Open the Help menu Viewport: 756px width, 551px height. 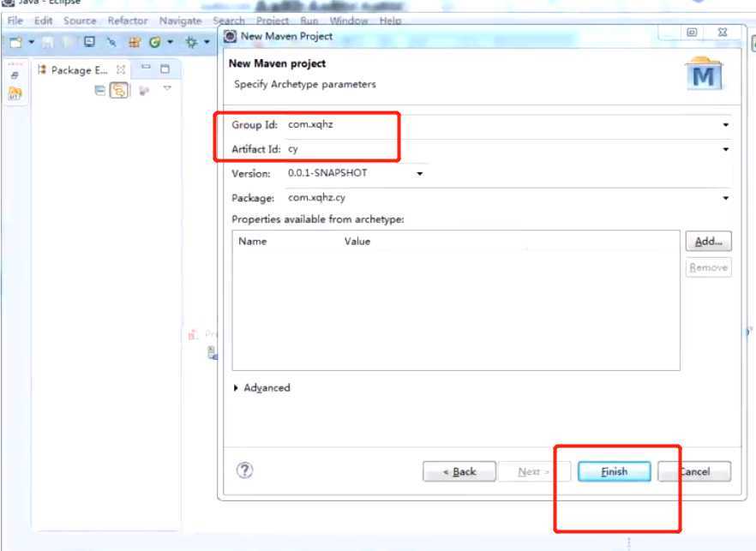[390, 21]
